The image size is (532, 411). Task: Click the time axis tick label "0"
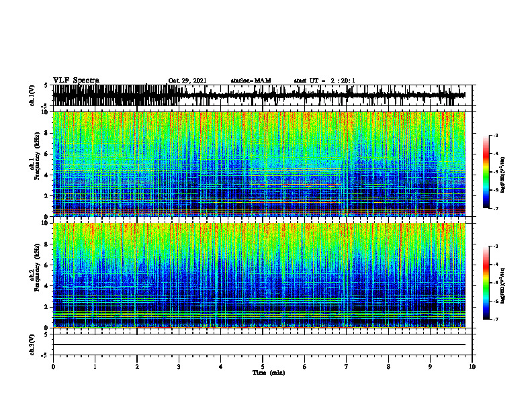pos(53,367)
